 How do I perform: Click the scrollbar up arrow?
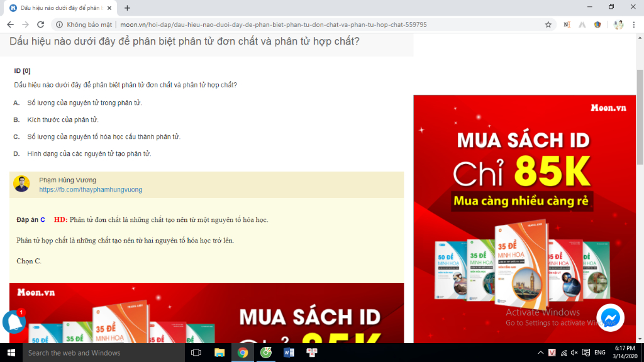[640, 38]
